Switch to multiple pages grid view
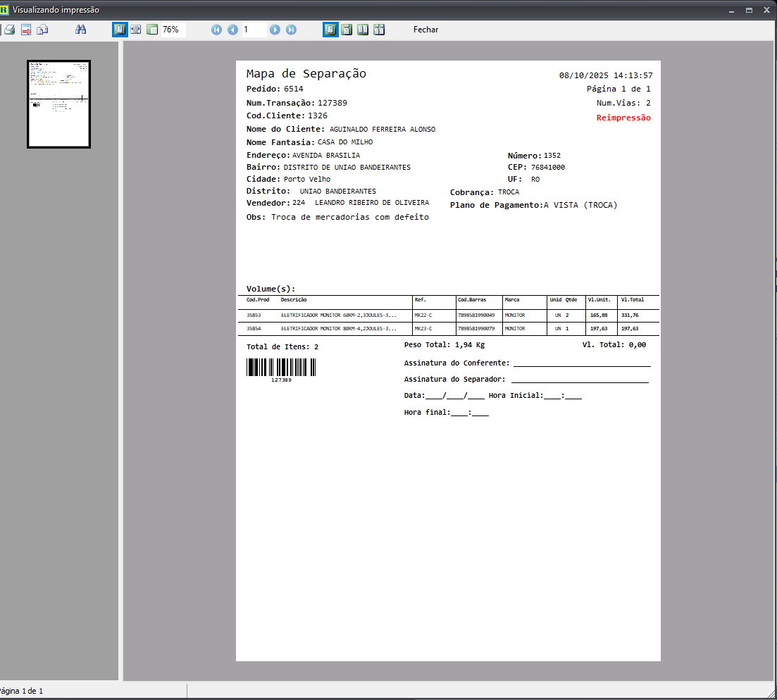 tap(379, 30)
